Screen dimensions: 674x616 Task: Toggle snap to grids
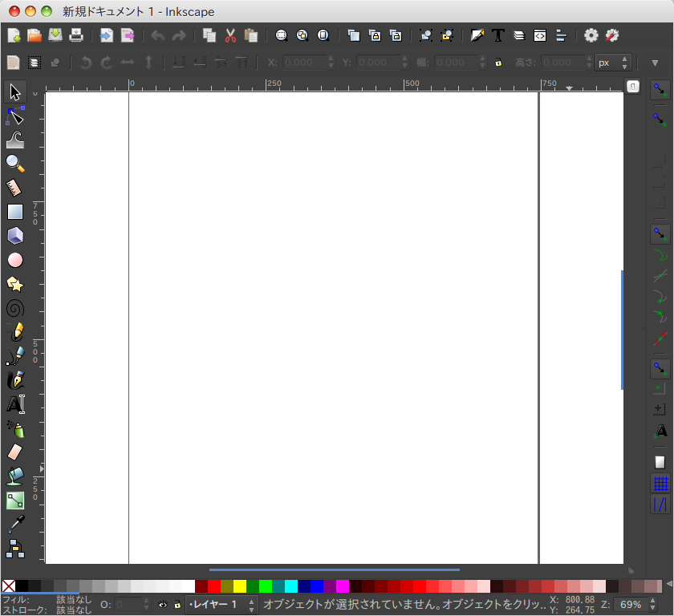click(x=660, y=484)
